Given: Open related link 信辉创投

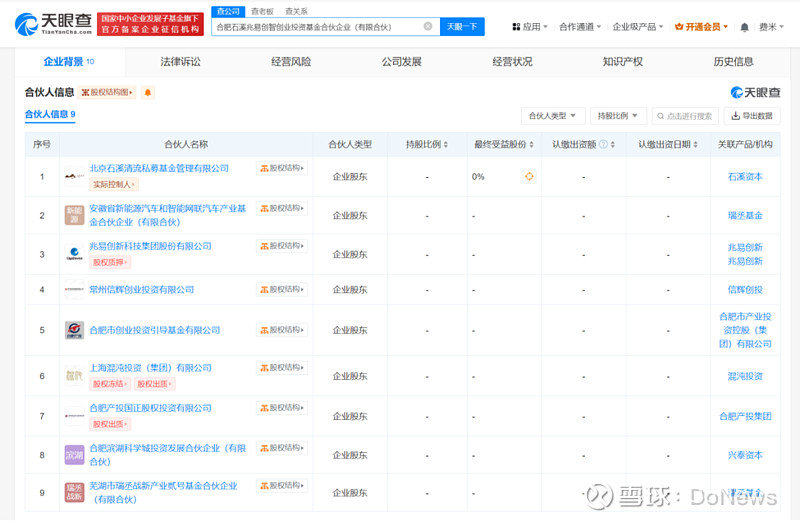Looking at the screenshot, I should pyautogui.click(x=745, y=289).
